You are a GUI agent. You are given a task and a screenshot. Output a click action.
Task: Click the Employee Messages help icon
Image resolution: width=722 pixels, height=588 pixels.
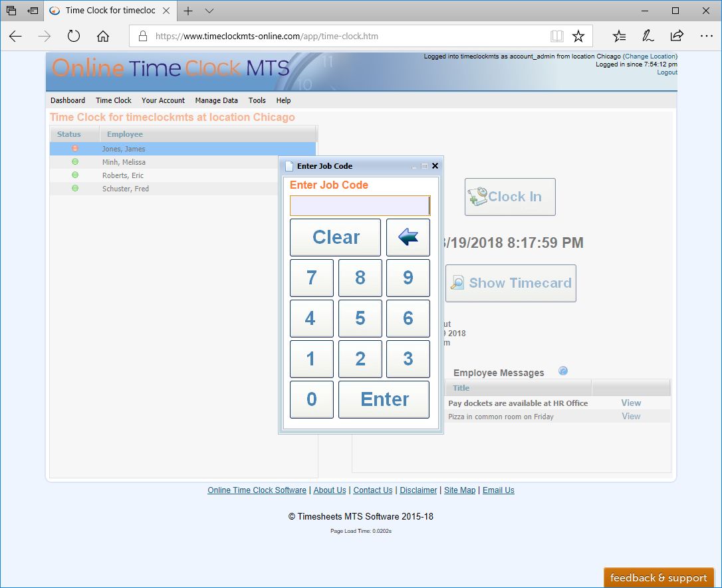pyautogui.click(x=562, y=371)
